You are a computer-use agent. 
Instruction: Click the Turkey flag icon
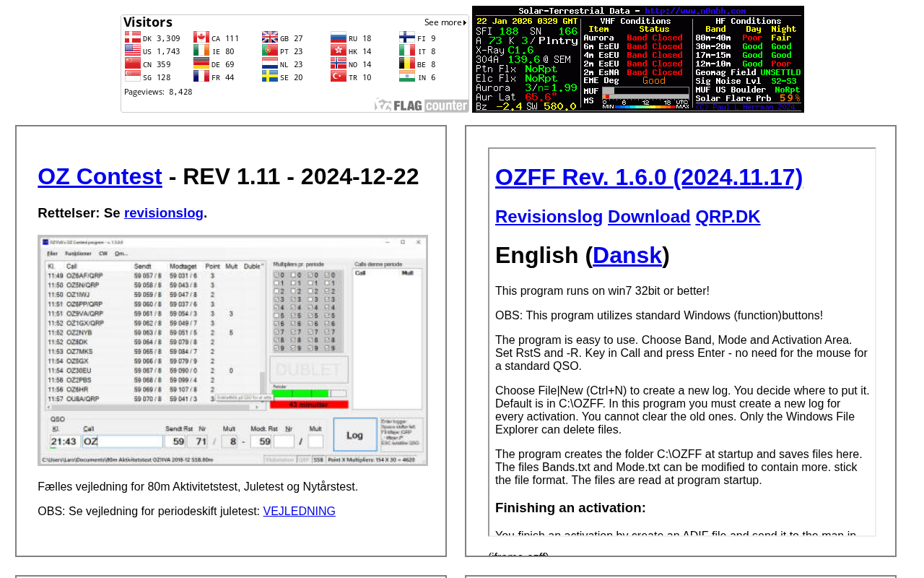tap(339, 77)
